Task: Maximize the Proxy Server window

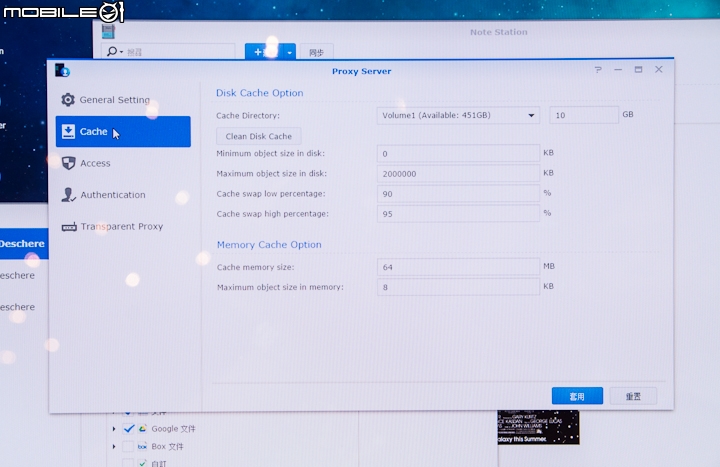Action: tap(638, 70)
